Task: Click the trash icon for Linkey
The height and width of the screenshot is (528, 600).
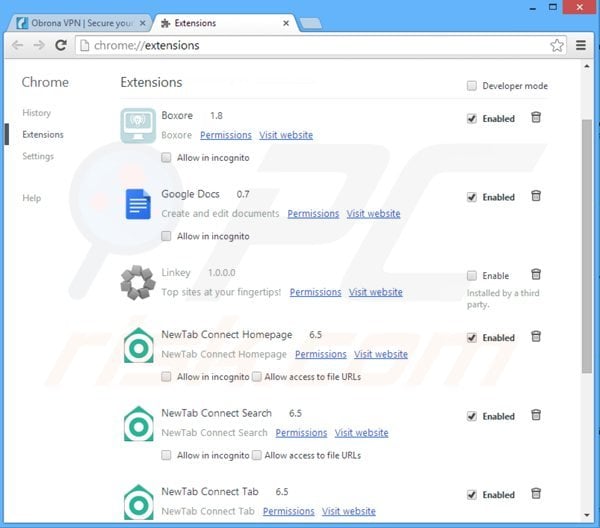Action: click(x=536, y=274)
